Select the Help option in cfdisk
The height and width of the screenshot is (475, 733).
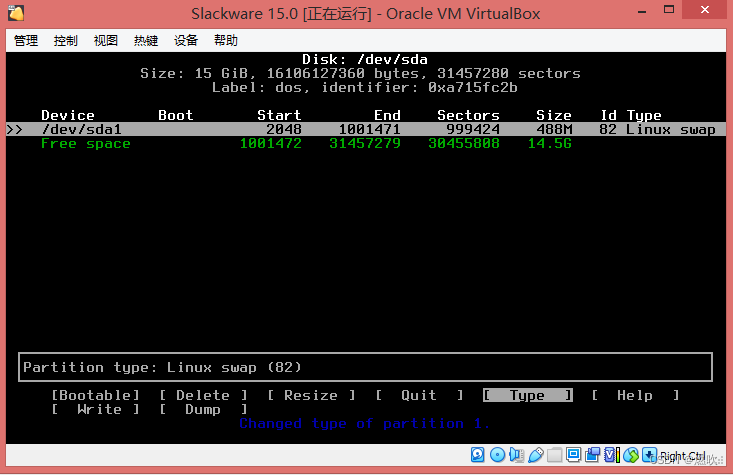click(635, 396)
